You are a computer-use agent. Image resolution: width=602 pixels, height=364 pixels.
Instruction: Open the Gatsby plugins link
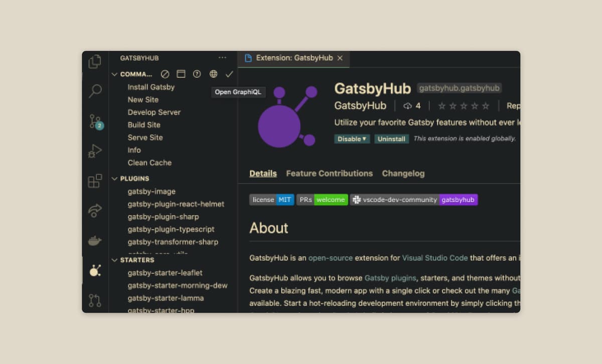coord(390,278)
